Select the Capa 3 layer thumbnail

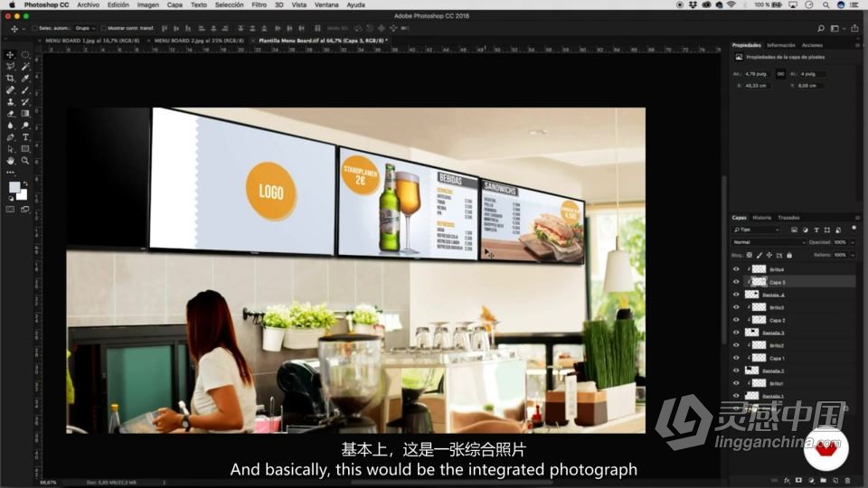tap(759, 282)
